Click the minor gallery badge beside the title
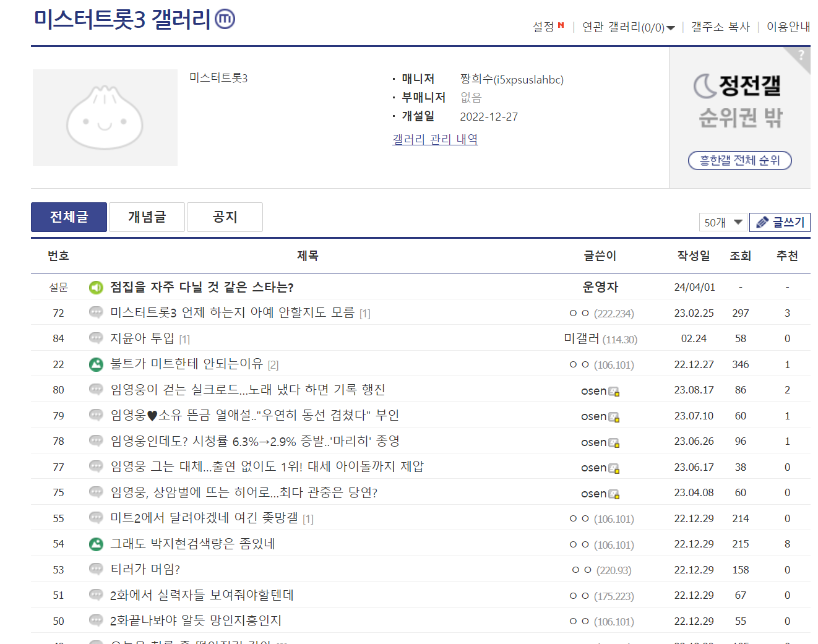This screenshot has width=818, height=644. coord(225,19)
